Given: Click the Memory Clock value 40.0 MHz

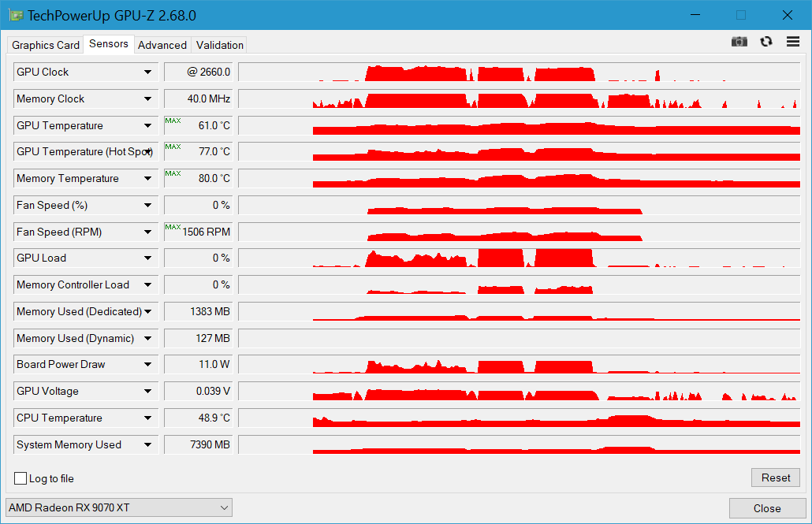Looking at the screenshot, I should coord(199,99).
